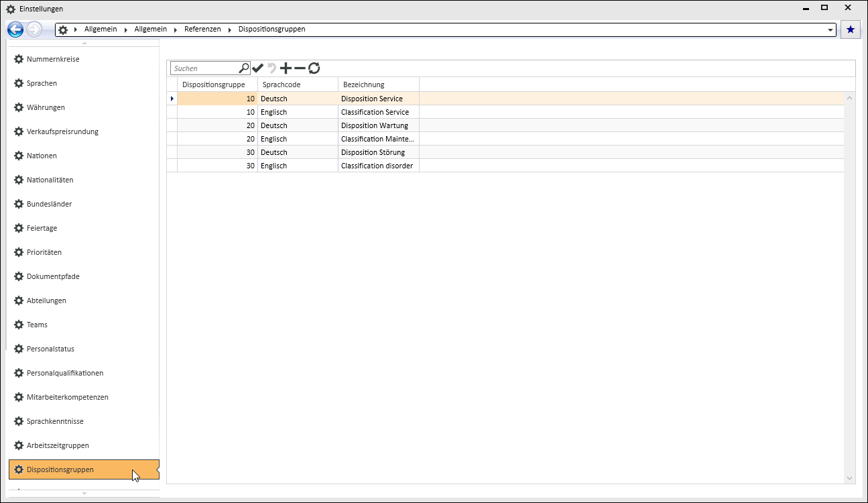Screen dimensions: 868x503
Task: Add current page to favorites star
Action: click(851, 30)
